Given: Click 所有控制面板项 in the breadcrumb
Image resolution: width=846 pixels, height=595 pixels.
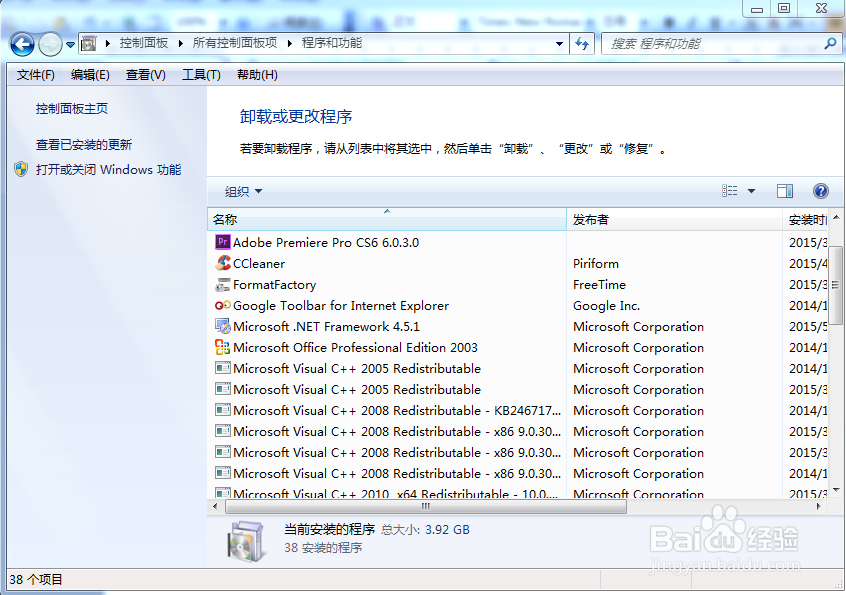Looking at the screenshot, I should pyautogui.click(x=235, y=43).
